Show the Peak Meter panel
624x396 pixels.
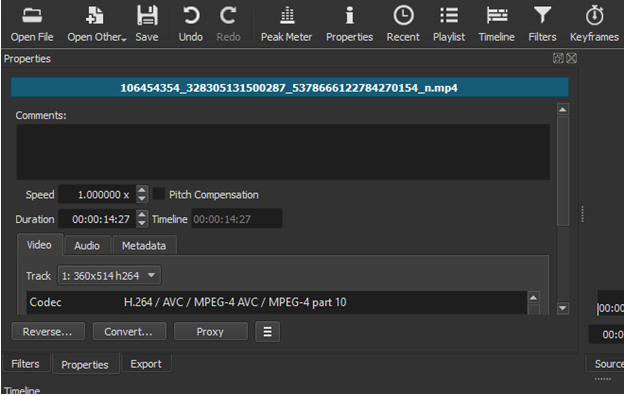pyautogui.click(x=287, y=24)
